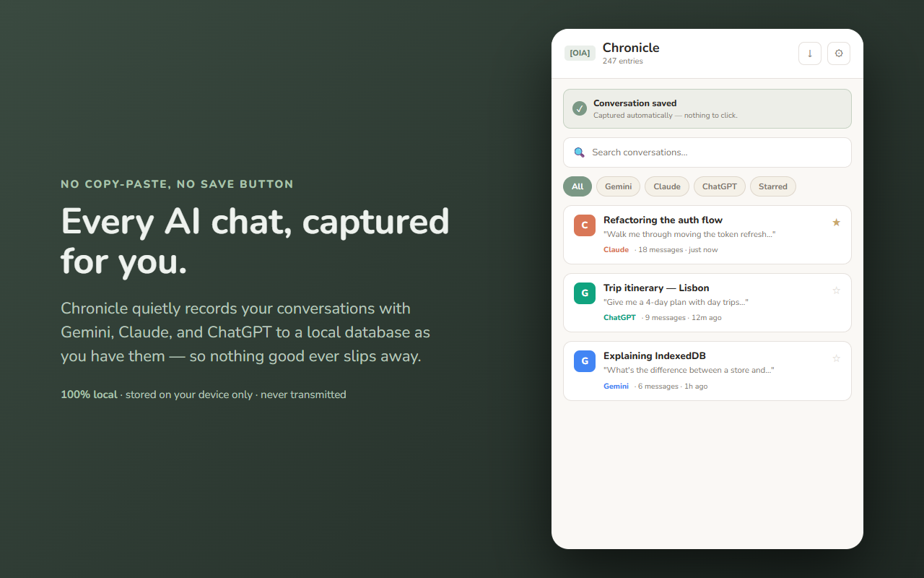Image resolution: width=924 pixels, height=578 pixels.
Task: Click the red Claude source label
Action: 616,250
